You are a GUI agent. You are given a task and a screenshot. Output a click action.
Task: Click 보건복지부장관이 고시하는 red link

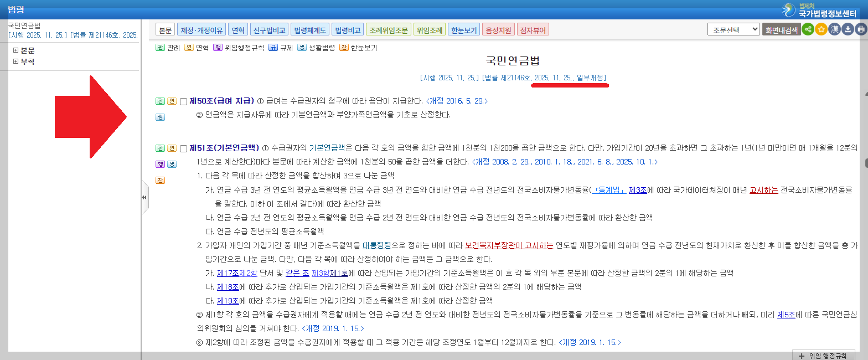509,245
